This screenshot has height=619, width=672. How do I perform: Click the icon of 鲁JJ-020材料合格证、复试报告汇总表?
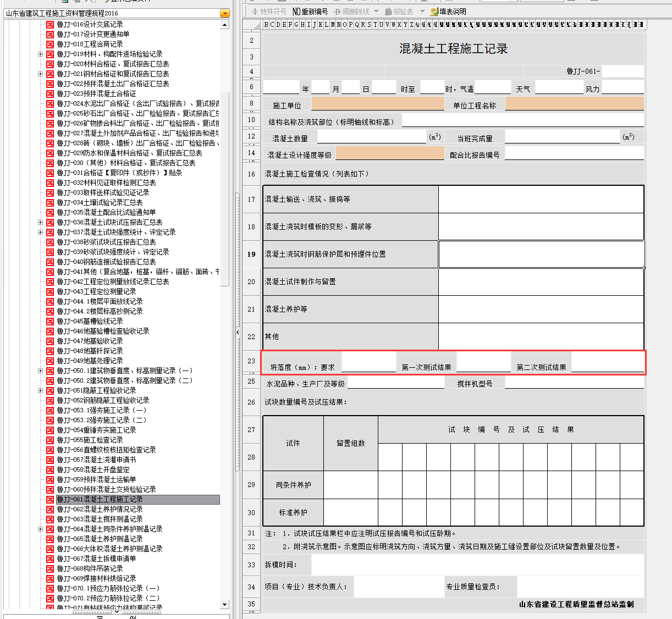point(50,64)
